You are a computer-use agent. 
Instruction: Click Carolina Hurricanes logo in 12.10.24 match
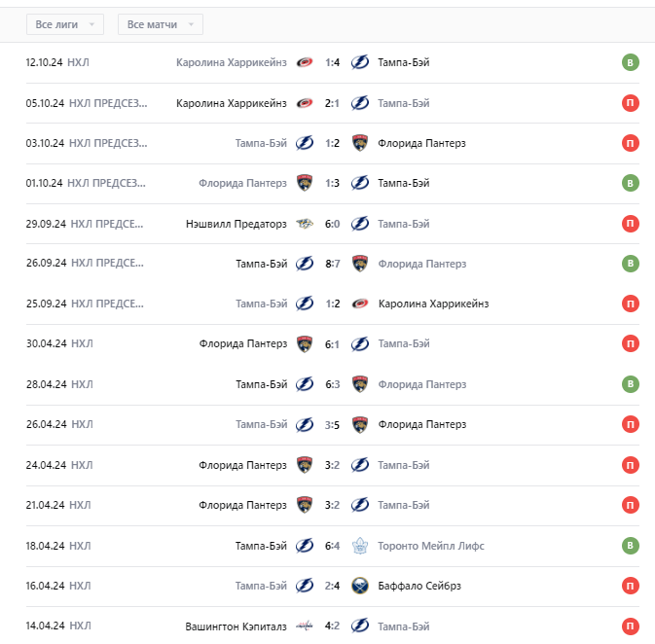(305, 63)
